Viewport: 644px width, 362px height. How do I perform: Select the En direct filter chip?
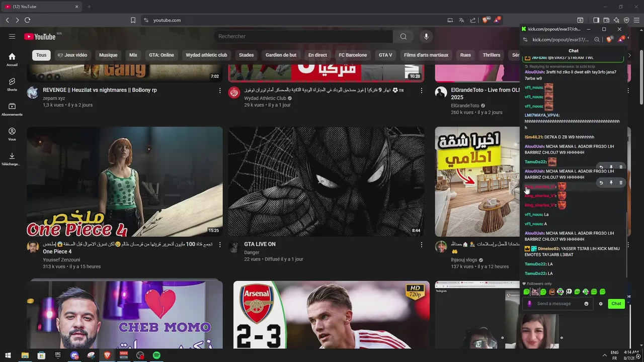click(317, 55)
